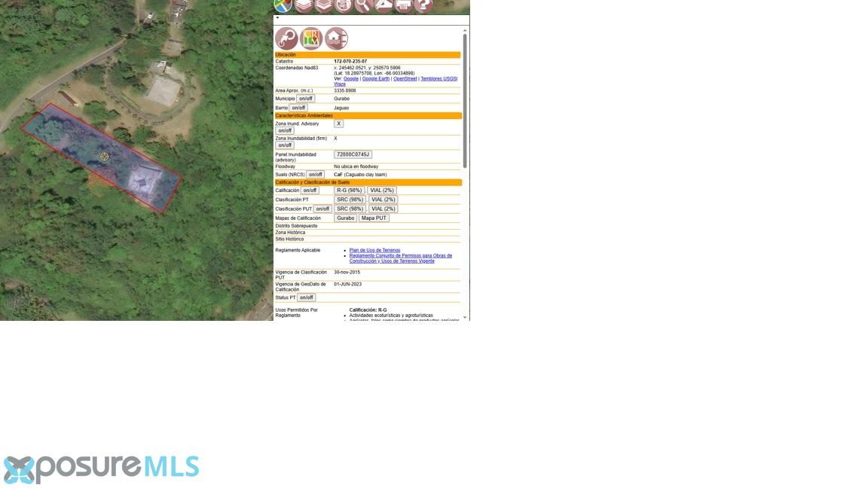Click the CRIM logo icon
Screen dimensions: 868x488
coord(311,38)
